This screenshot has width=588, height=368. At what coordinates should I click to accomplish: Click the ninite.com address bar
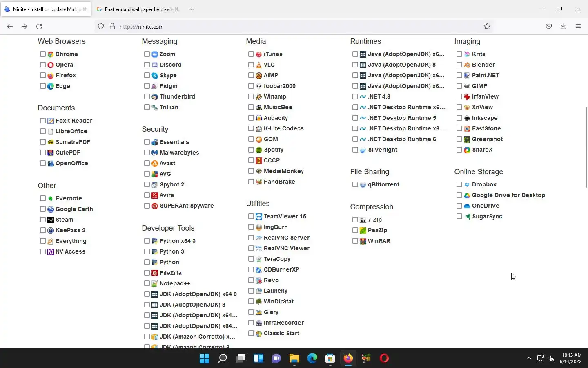point(294,27)
